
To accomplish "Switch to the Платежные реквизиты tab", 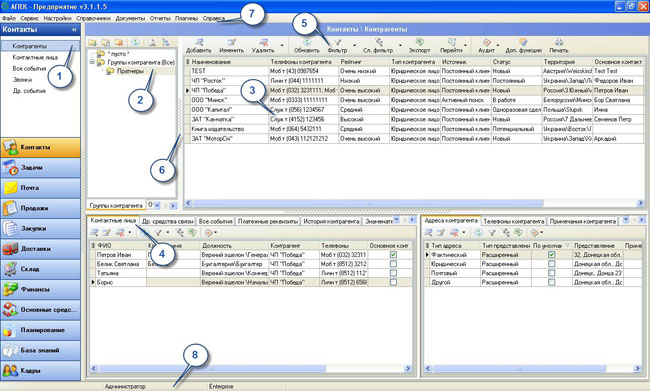I will pos(268,221).
